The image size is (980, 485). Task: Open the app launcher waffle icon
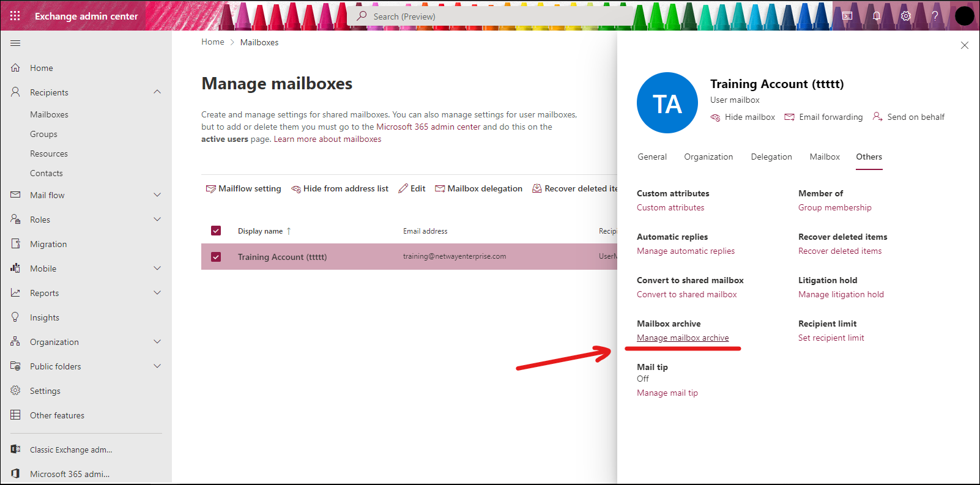point(15,16)
